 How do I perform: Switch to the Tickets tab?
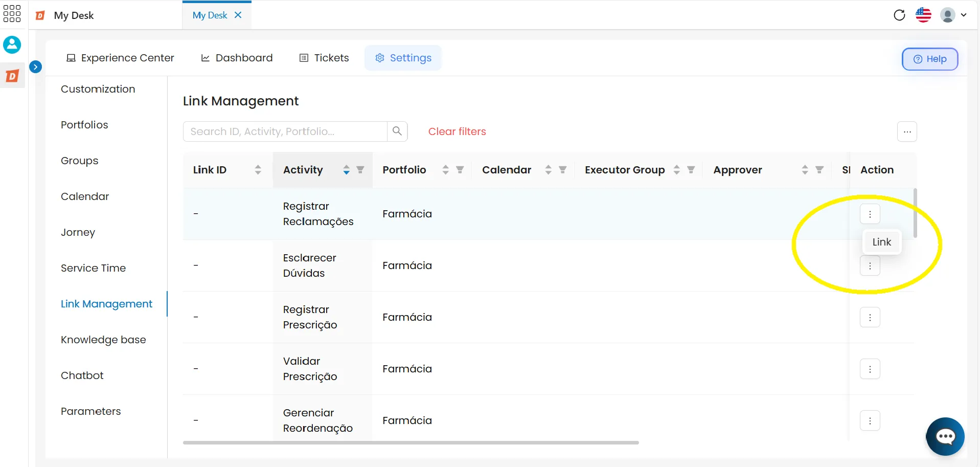(x=324, y=58)
